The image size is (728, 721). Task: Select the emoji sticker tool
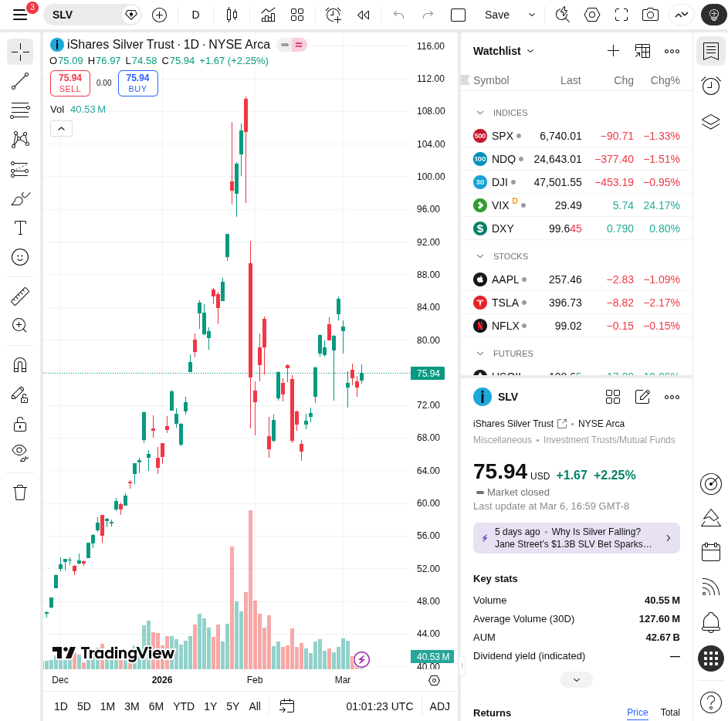pos(20,257)
